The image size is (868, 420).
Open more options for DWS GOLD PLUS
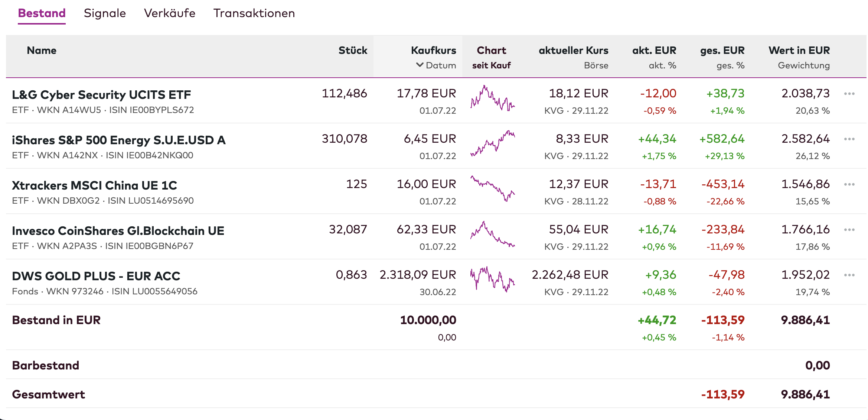click(x=849, y=275)
